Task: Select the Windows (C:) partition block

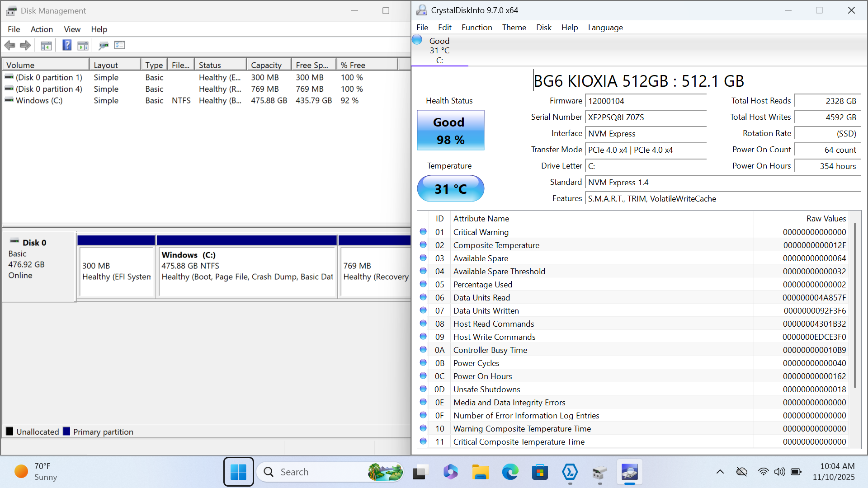Action: (247, 271)
